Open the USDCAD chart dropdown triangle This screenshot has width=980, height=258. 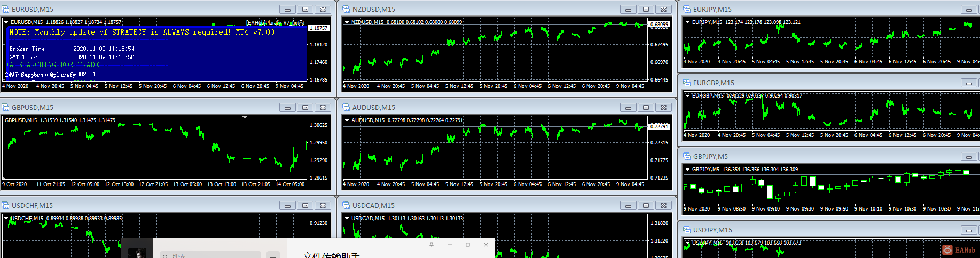347,219
